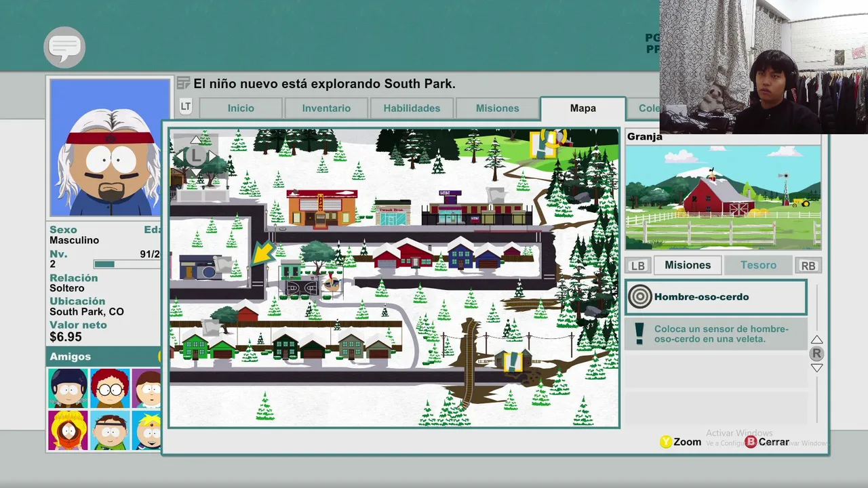This screenshot has width=868, height=488.
Task: Click the "Soltero" relationship value
Action: 66,288
